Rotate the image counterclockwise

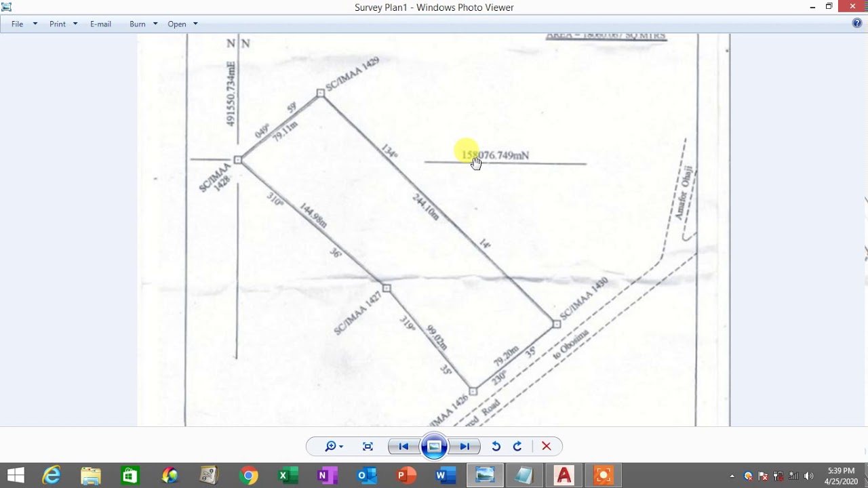click(x=496, y=446)
